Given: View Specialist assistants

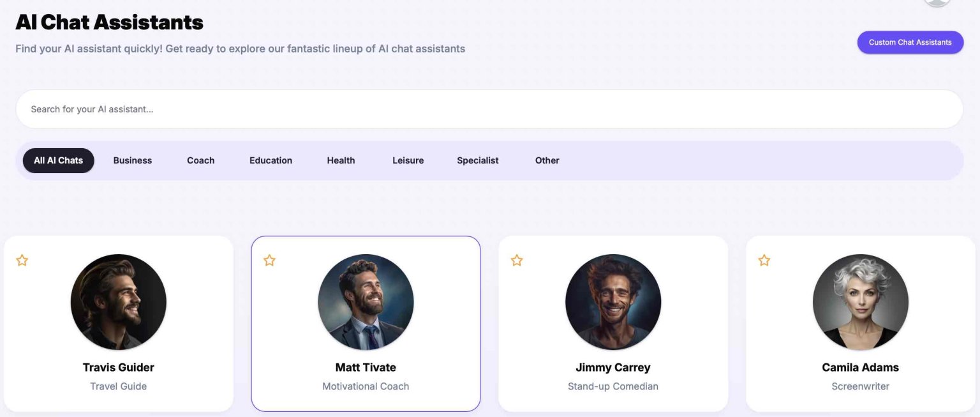Looking at the screenshot, I should pyautogui.click(x=477, y=160).
